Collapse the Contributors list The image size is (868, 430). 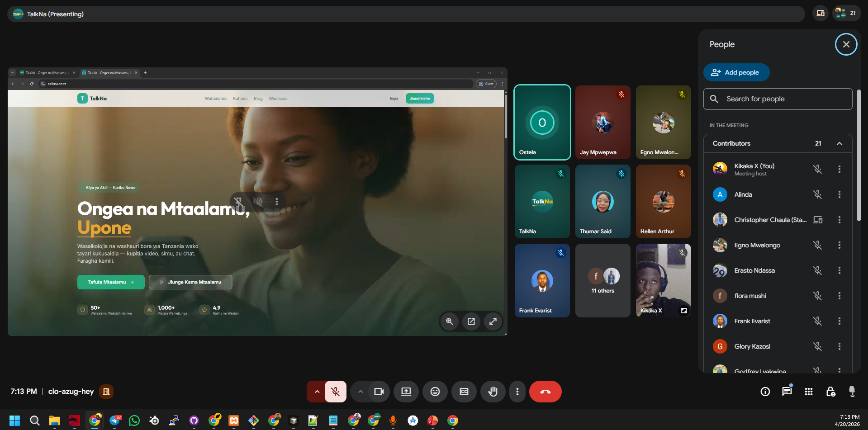839,143
